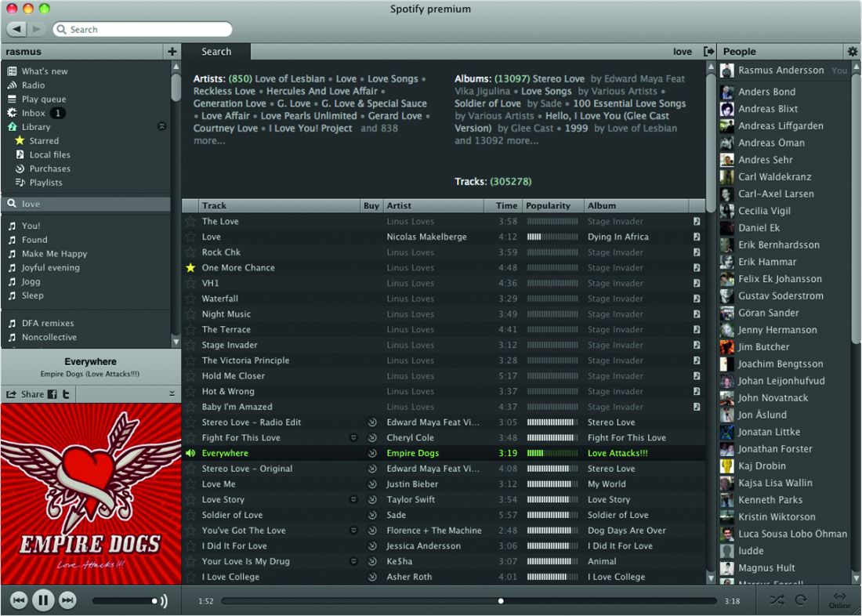862x616 pixels.
Task: Toggle repeat mode
Action: pos(801,600)
